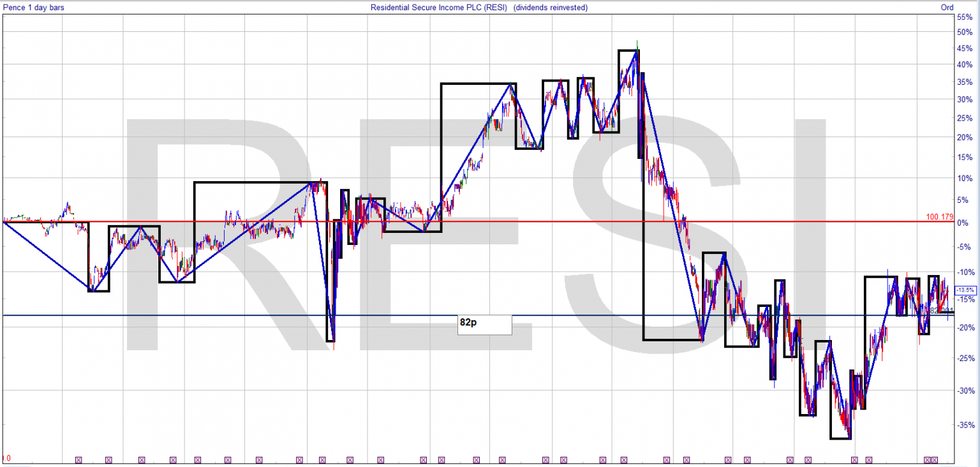Click the second event marker from the left

(x=108, y=459)
